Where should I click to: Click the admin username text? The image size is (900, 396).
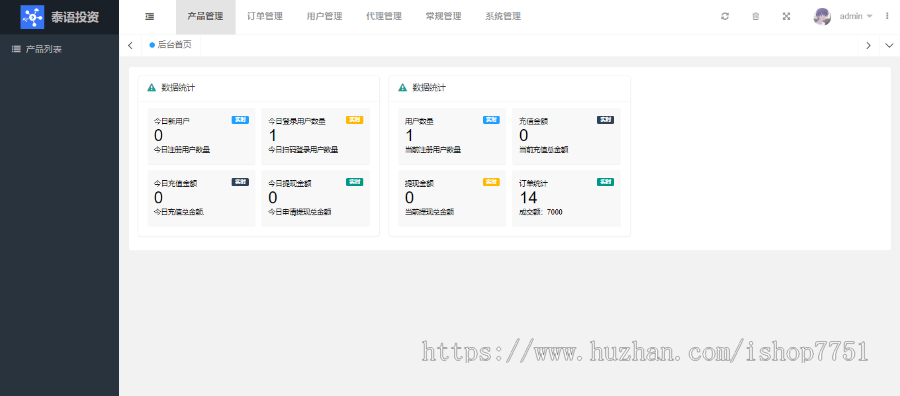point(851,17)
